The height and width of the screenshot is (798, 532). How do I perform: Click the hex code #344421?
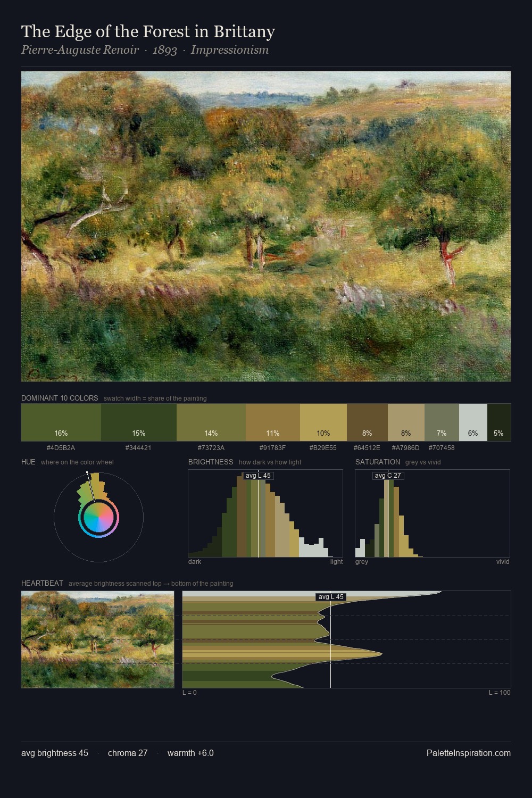pyautogui.click(x=139, y=448)
